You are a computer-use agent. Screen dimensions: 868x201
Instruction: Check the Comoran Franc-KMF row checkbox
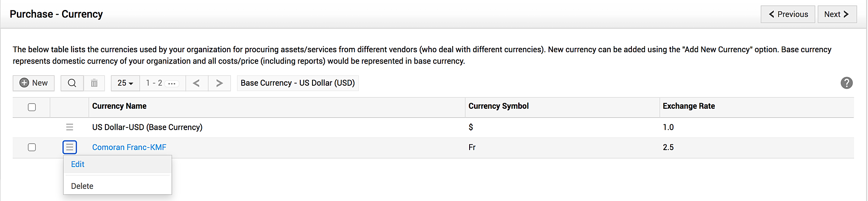coord(32,147)
